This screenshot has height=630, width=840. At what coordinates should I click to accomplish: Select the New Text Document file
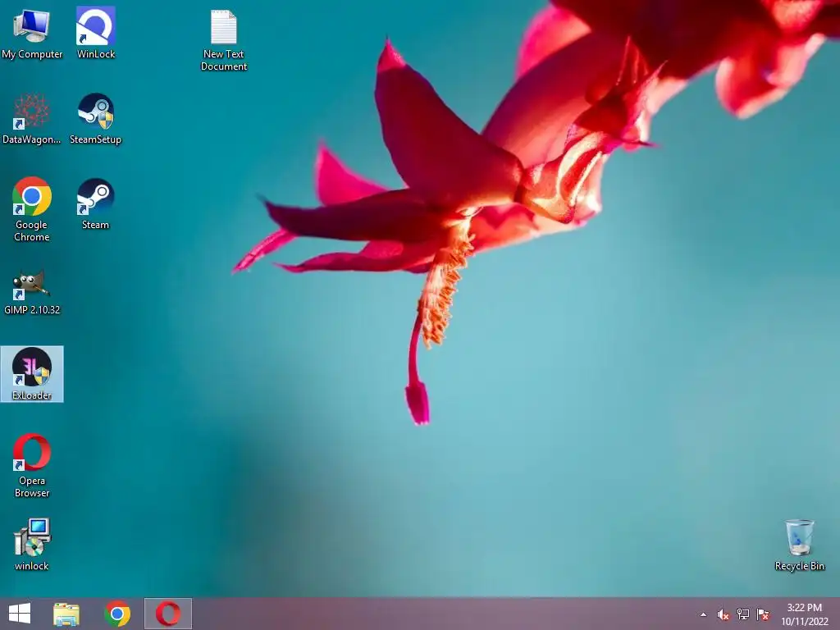pyautogui.click(x=224, y=40)
